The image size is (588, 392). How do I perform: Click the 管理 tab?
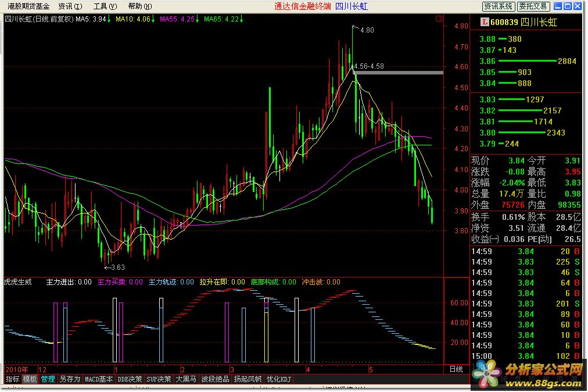48,379
